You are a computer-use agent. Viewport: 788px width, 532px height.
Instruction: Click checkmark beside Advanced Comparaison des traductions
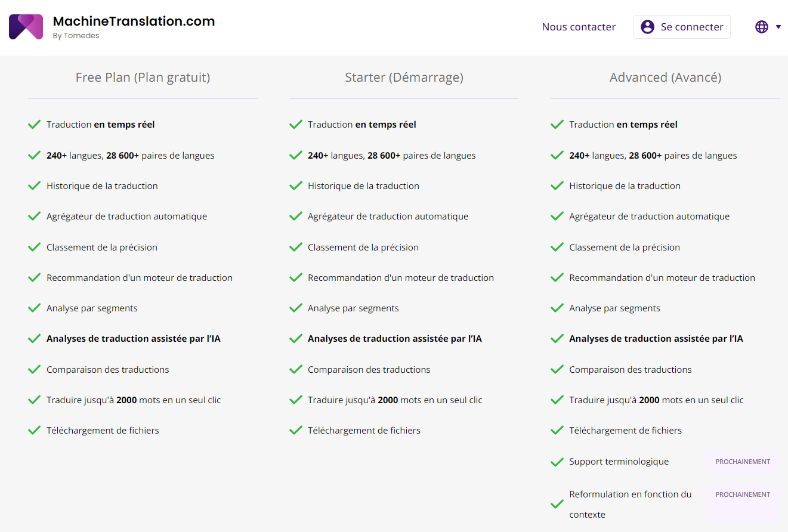click(x=557, y=369)
